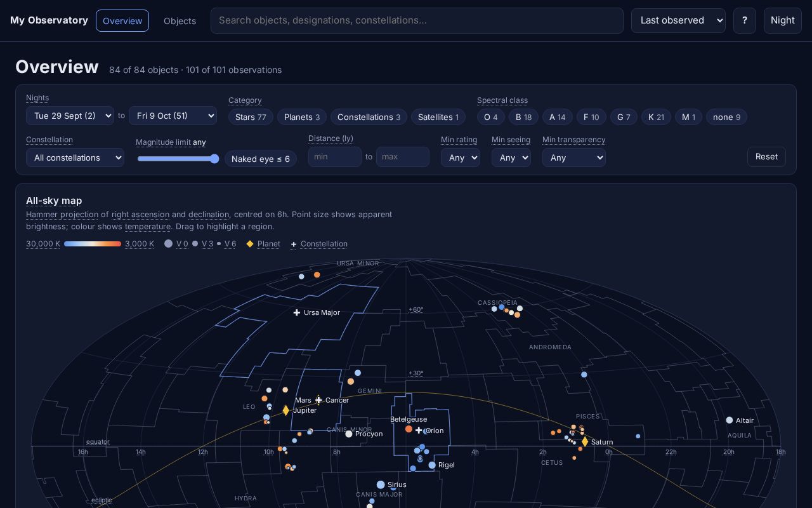This screenshot has height=508, width=812.
Task: Click the Planet legend diamond icon
Action: 250,244
